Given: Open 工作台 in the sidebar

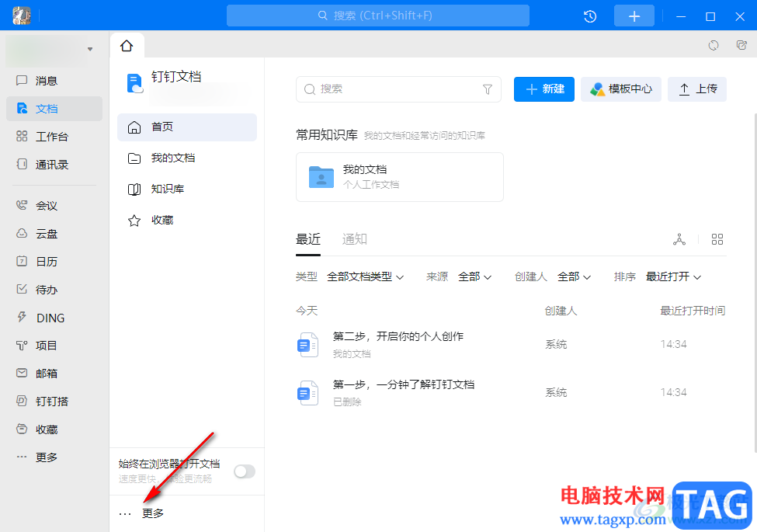Looking at the screenshot, I should tap(54, 137).
